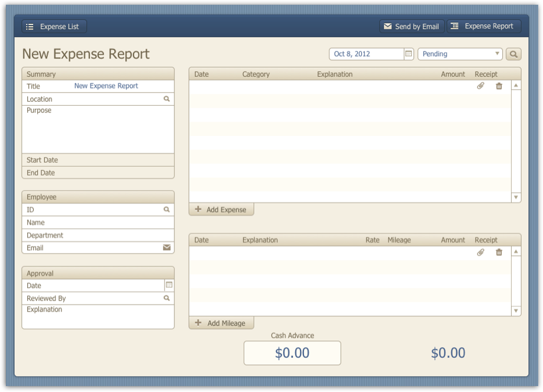Click the Add Mileage button
Image resolution: width=543 pixels, height=392 pixels.
coord(221,323)
